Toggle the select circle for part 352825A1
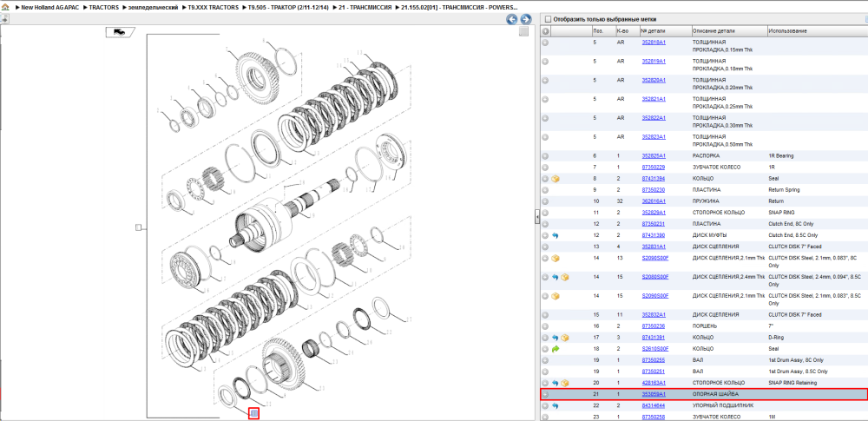 click(x=545, y=156)
